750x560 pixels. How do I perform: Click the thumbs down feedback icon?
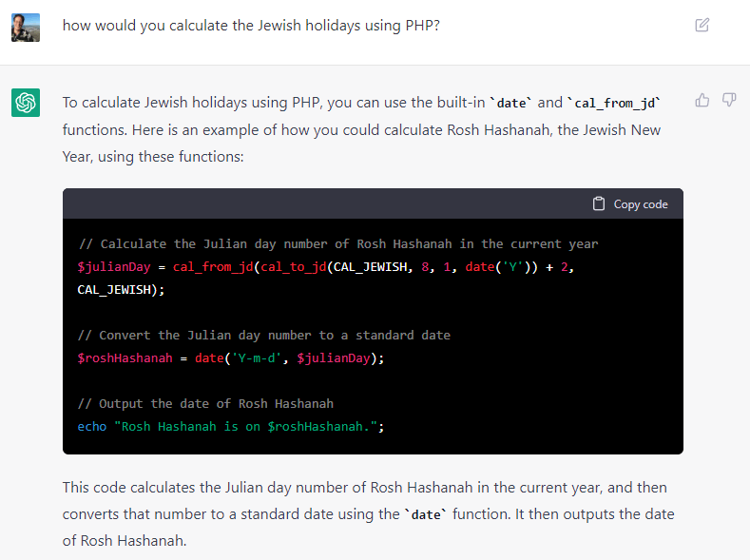coord(729,100)
